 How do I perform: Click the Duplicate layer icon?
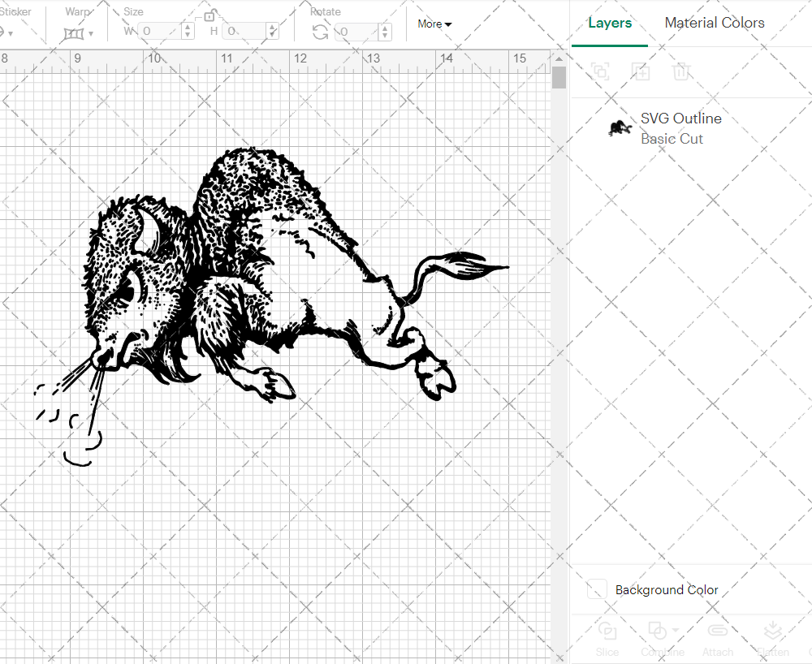[x=641, y=71]
